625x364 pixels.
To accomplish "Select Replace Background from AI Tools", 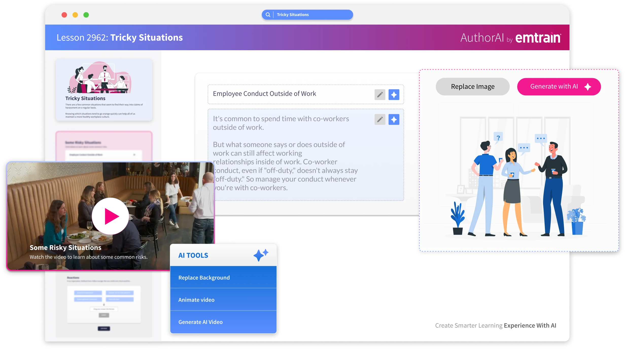I will [x=204, y=277].
